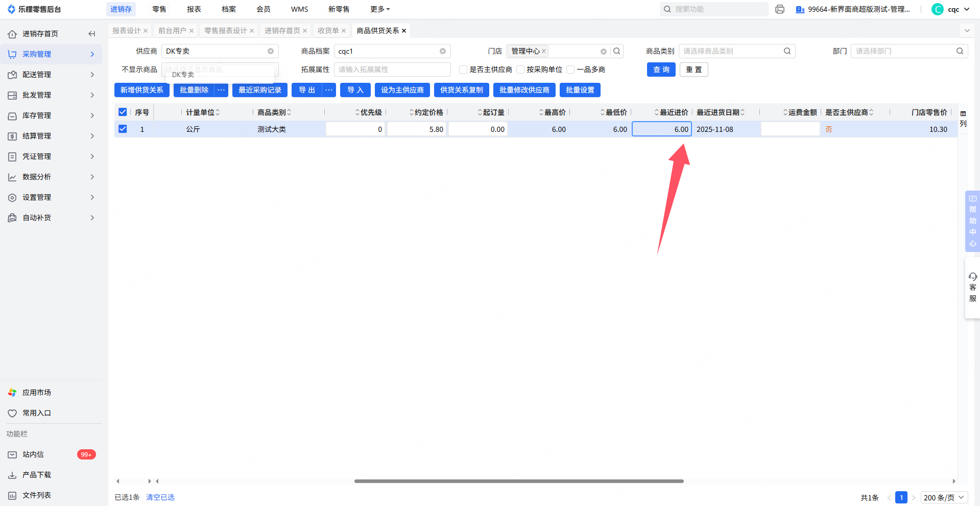Edit the 约定价格 cell 5.80
The image size is (980, 506).
pyautogui.click(x=417, y=129)
